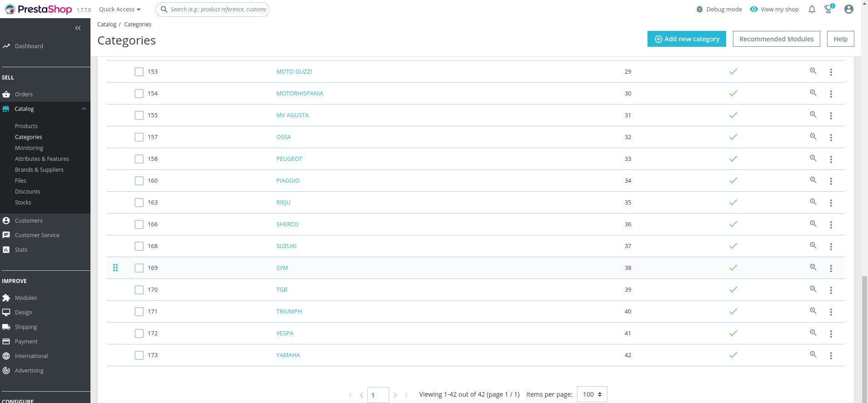Open Brands & Suppliers submenu item
Screen dimensions: 868x403
pos(39,169)
